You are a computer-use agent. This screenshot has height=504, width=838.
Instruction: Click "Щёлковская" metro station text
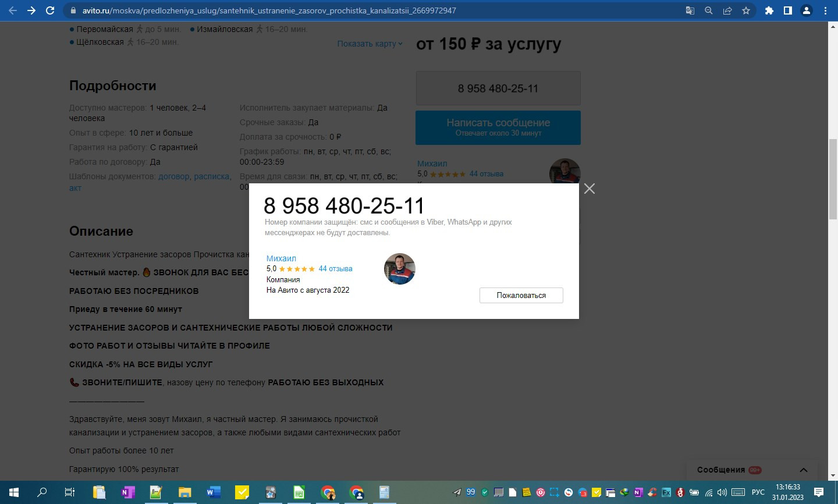(x=100, y=42)
